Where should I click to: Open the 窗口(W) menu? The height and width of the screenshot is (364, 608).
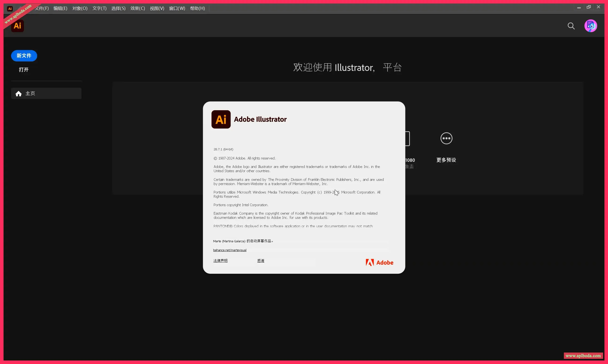pyautogui.click(x=177, y=8)
